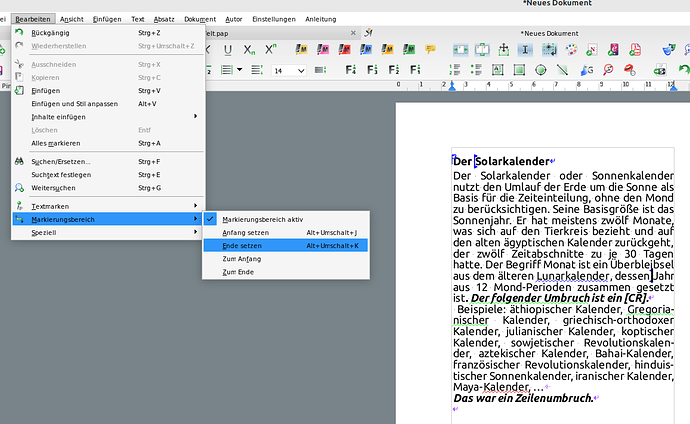The width and height of the screenshot is (690, 424).
Task: Open the Ansicht menu
Action: (72, 19)
